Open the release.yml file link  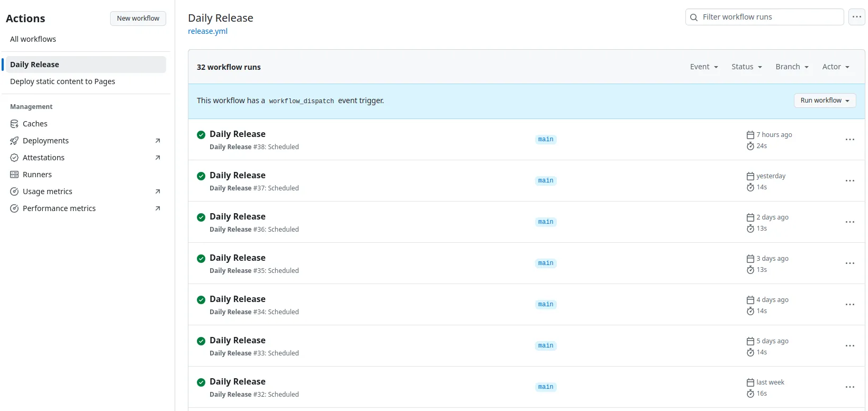click(207, 31)
